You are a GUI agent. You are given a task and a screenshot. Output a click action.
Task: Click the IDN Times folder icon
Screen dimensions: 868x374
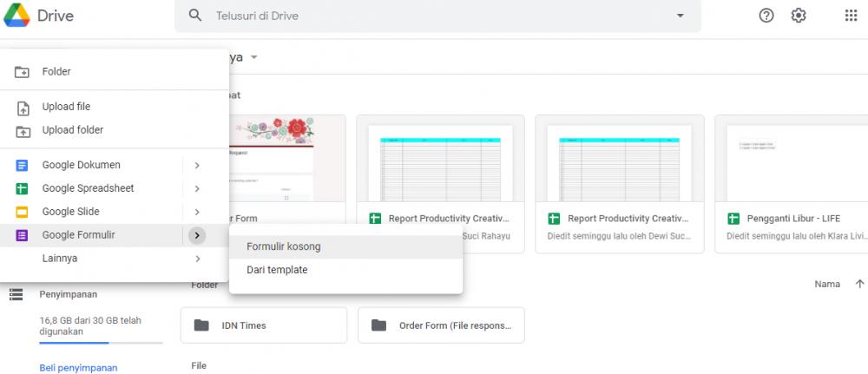click(201, 325)
